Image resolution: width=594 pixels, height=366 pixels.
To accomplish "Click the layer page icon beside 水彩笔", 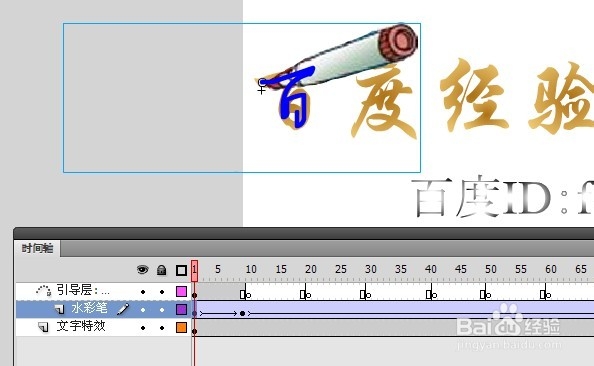I will pyautogui.click(x=59, y=309).
